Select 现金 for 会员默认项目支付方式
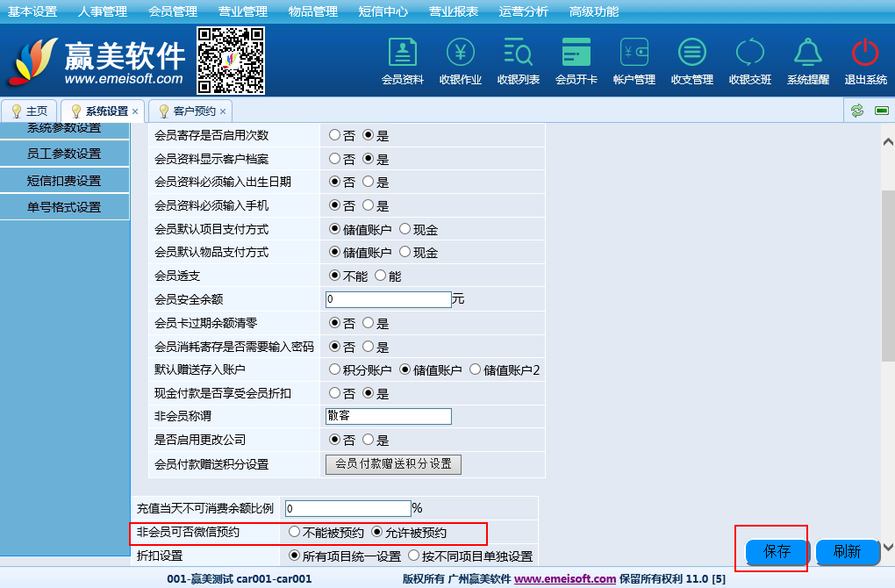Viewport: 895px width, 588px height. coord(405,229)
